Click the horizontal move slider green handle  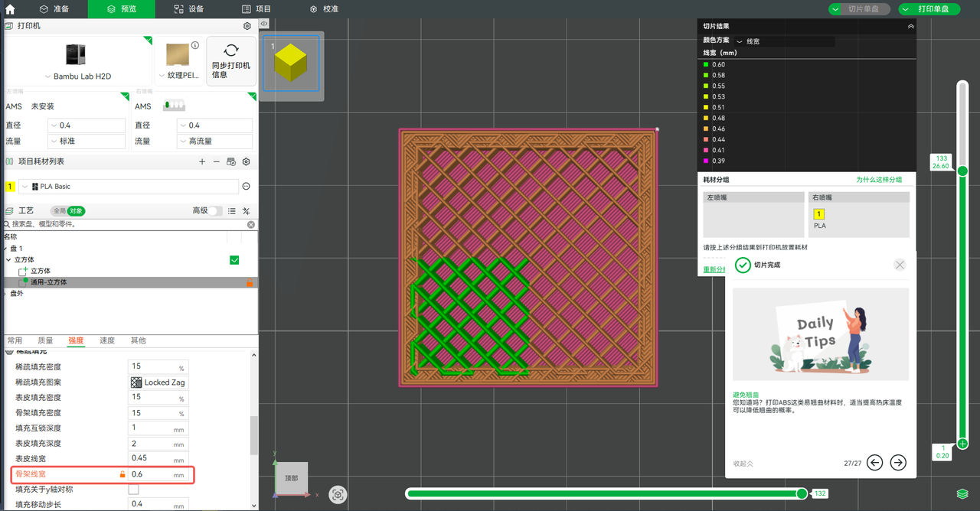802,493
